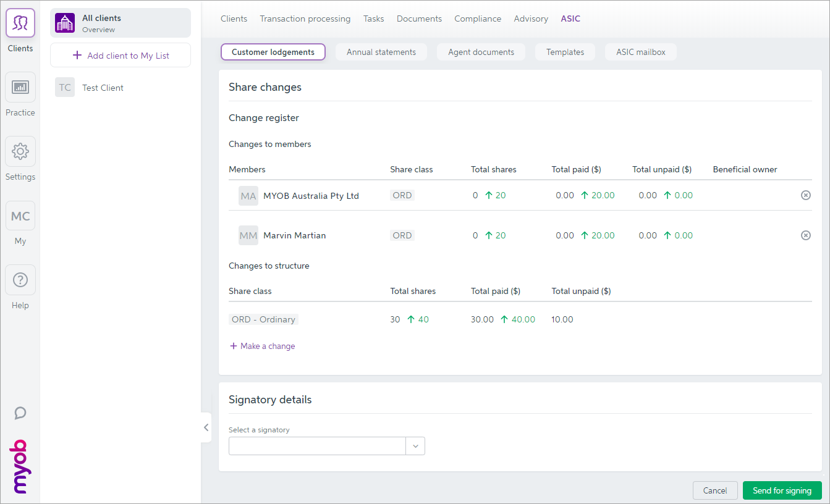Remove the MYOB Australia Pty Ltd member row
Viewport: 830px width, 504px height.
(805, 195)
